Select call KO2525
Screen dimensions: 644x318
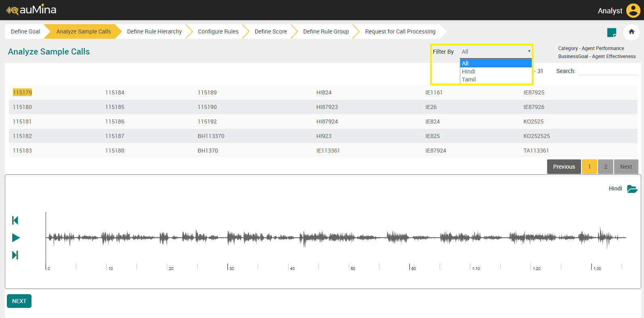[533, 121]
